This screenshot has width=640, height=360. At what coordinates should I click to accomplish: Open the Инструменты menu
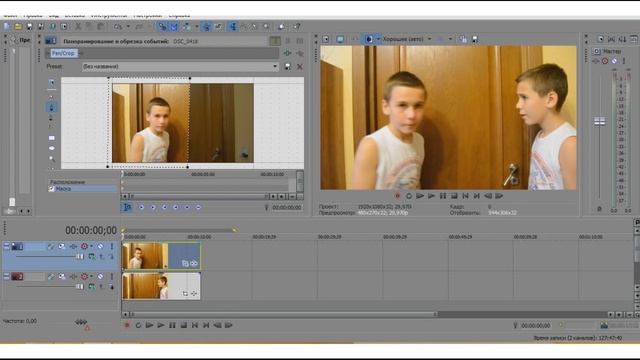click(x=109, y=16)
